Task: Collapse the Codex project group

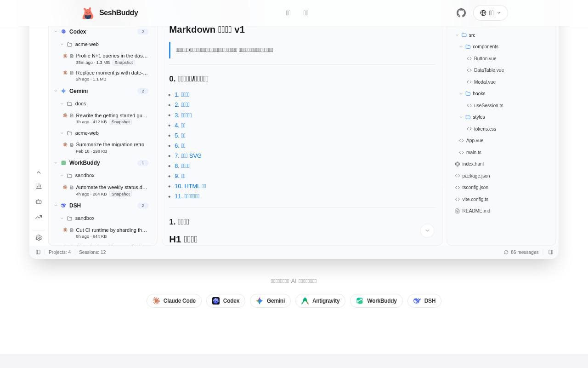Action: (x=56, y=32)
